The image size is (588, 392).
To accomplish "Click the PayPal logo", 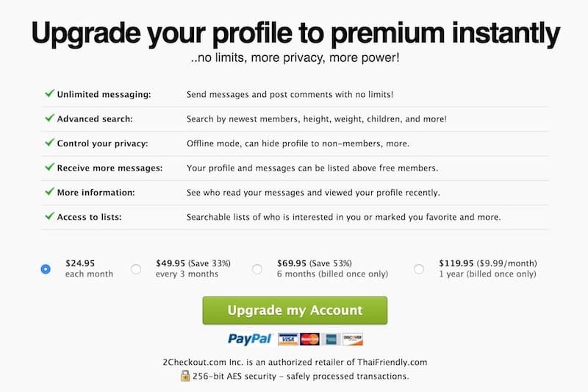I will [250, 339].
